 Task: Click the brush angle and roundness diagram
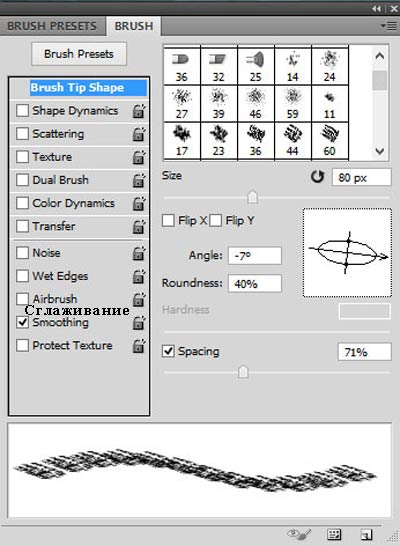tap(347, 252)
